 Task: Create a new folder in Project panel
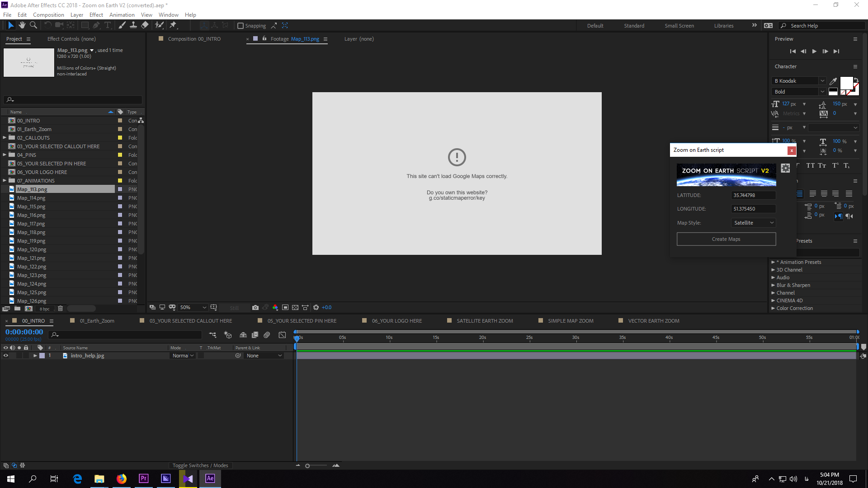tap(17, 309)
